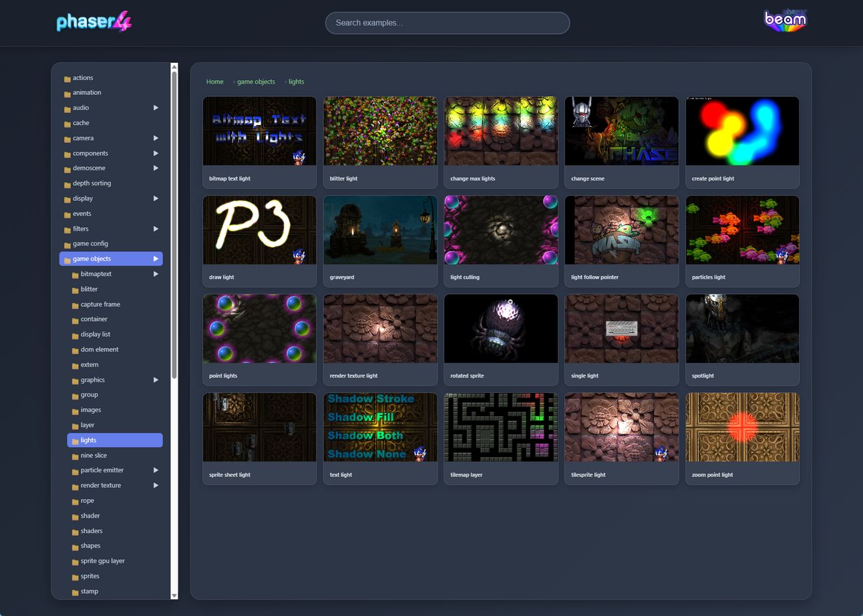Open the light follow pointer example
The image size is (863, 616).
(x=622, y=241)
